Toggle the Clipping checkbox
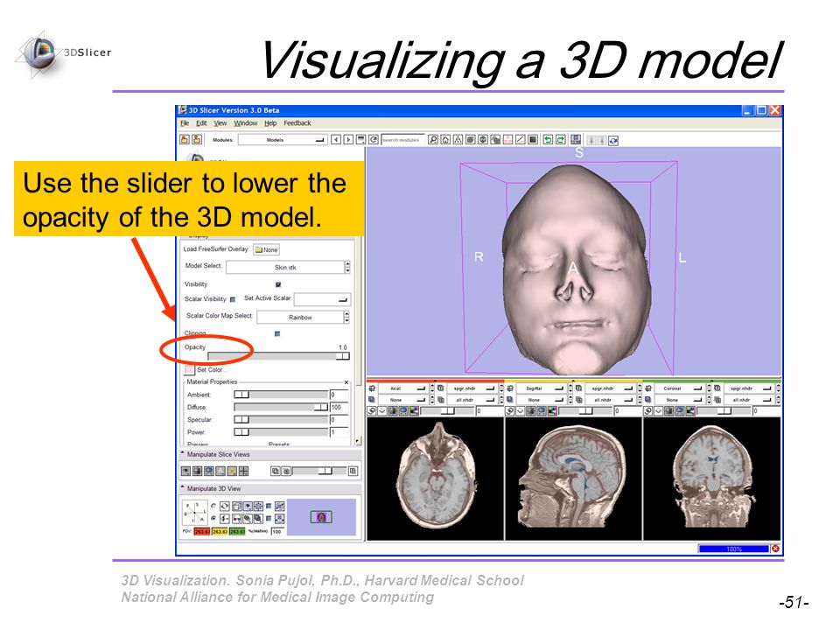 click(277, 333)
